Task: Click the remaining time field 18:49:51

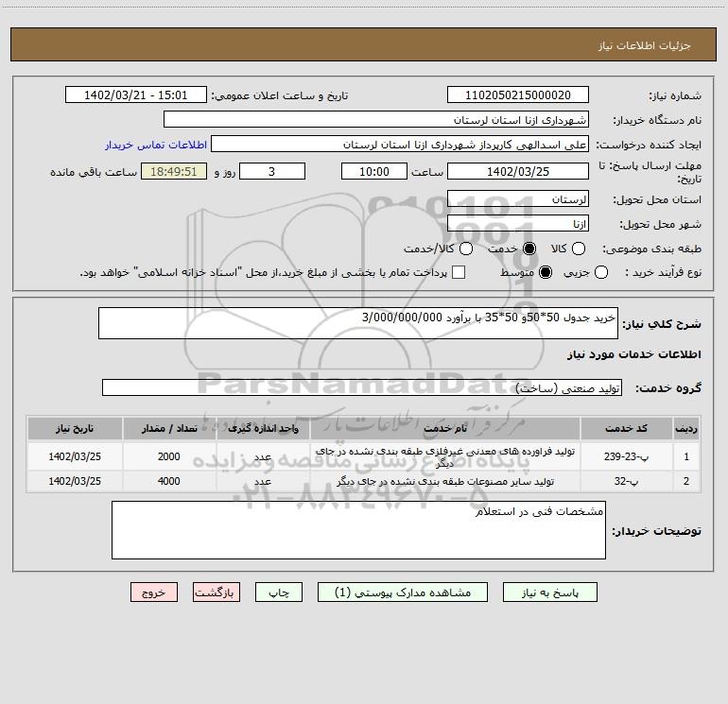Action: click(174, 171)
